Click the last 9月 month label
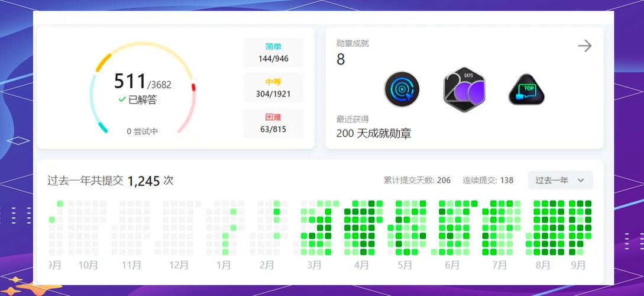 (x=578, y=265)
